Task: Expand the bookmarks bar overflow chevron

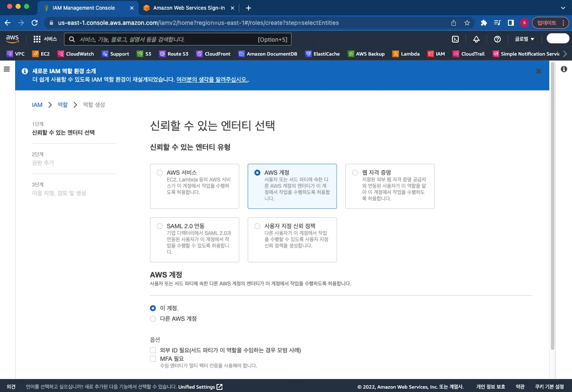Action: coord(565,54)
